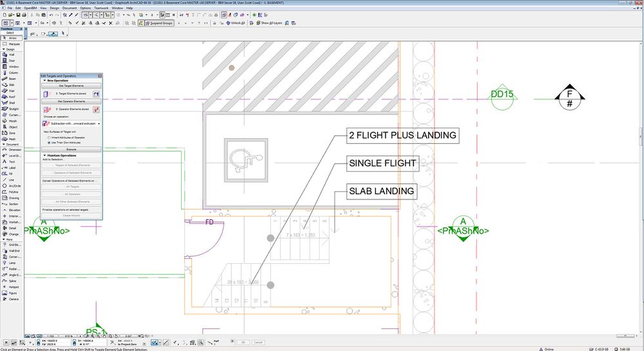Select the Wall tool
Image resolution: width=644 pixels, height=351 pixels.
12,54
